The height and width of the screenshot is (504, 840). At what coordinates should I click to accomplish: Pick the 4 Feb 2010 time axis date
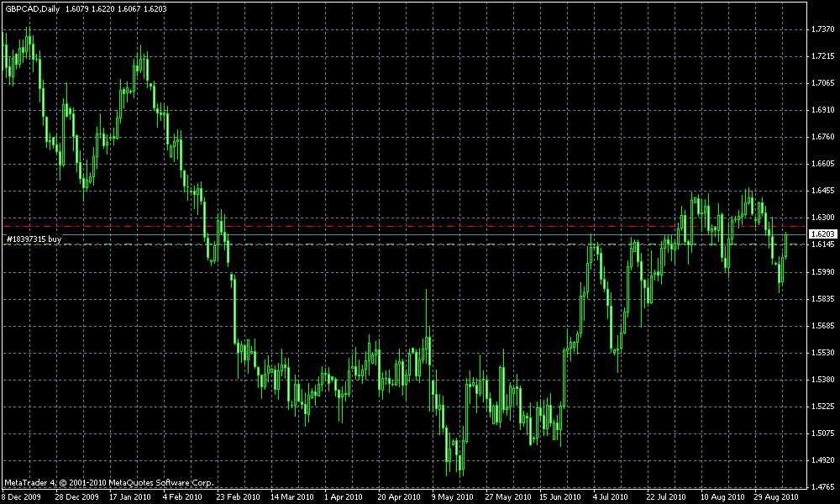(x=182, y=497)
